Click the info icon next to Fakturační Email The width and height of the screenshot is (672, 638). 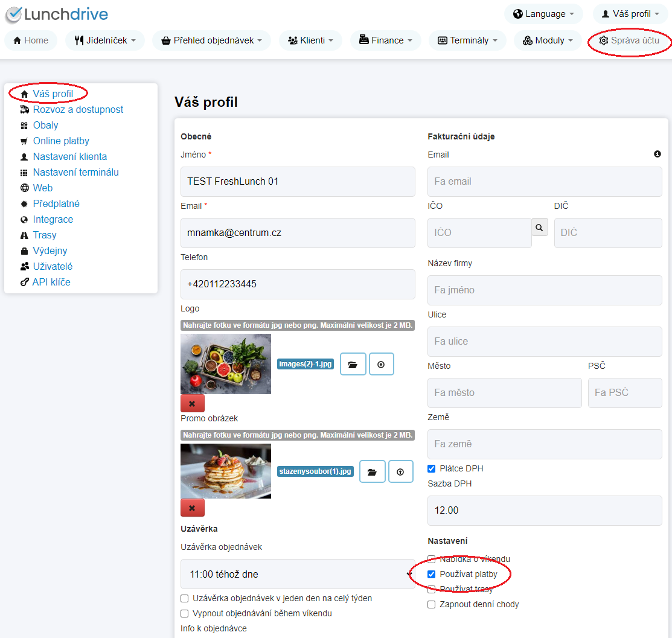[658, 155]
